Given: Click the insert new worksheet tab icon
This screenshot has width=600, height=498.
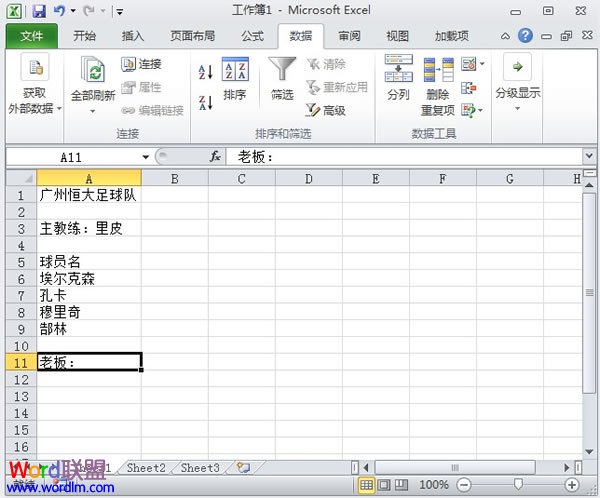Looking at the screenshot, I should (242, 468).
